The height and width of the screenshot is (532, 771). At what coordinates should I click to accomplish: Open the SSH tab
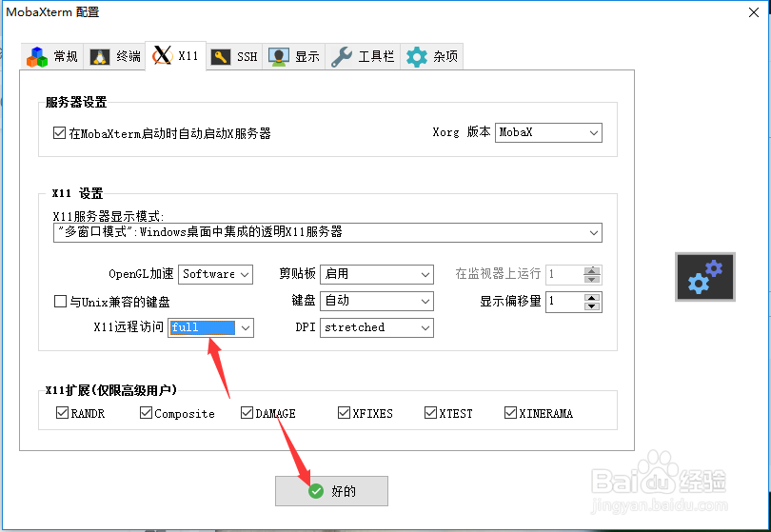[234, 57]
